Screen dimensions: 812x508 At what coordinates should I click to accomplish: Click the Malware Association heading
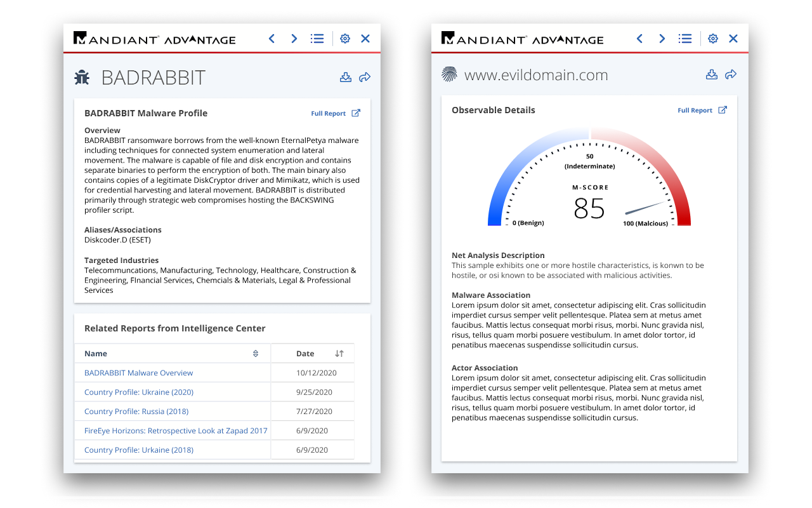click(491, 295)
